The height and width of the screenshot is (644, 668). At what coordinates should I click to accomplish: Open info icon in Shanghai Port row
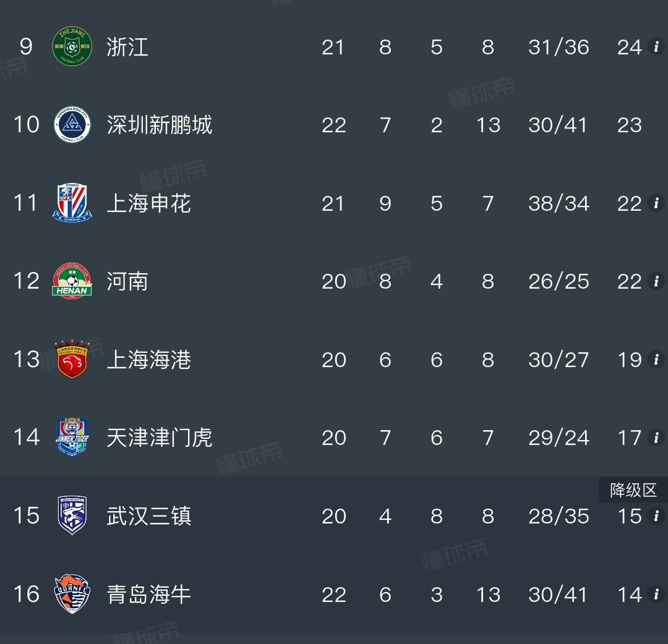[656, 359]
